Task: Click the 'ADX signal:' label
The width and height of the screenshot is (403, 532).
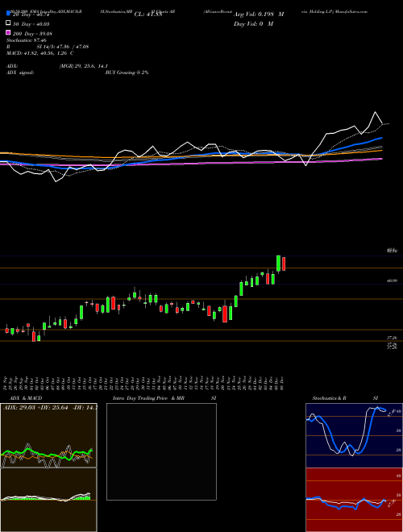Action: click(x=20, y=73)
